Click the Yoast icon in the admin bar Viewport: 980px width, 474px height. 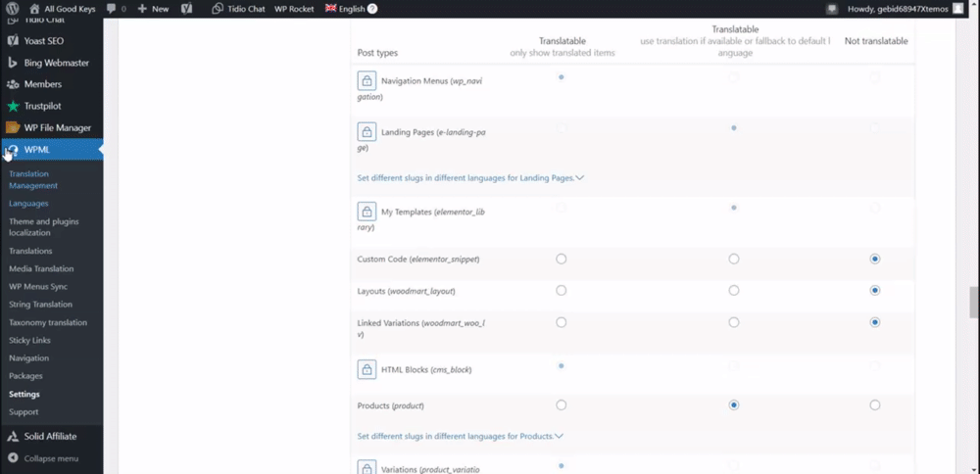point(186,8)
